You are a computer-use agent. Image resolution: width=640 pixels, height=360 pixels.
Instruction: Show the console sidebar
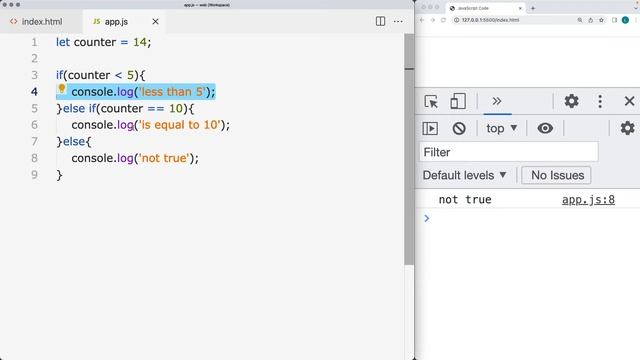[x=430, y=129]
